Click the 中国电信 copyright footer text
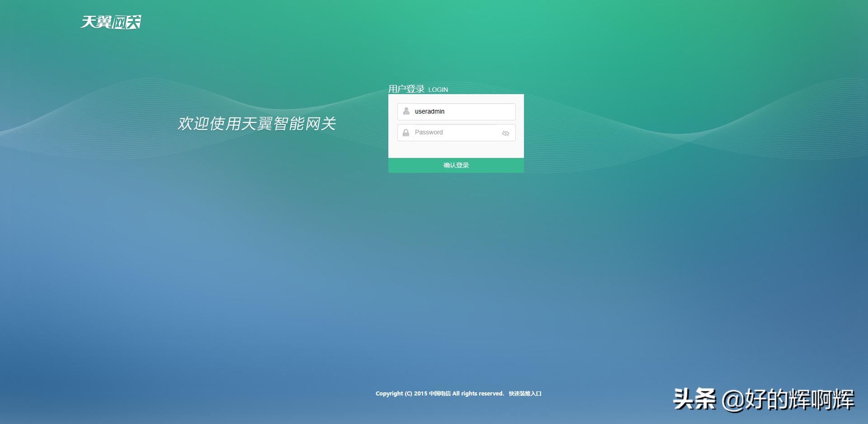The image size is (868, 424). [x=441, y=393]
